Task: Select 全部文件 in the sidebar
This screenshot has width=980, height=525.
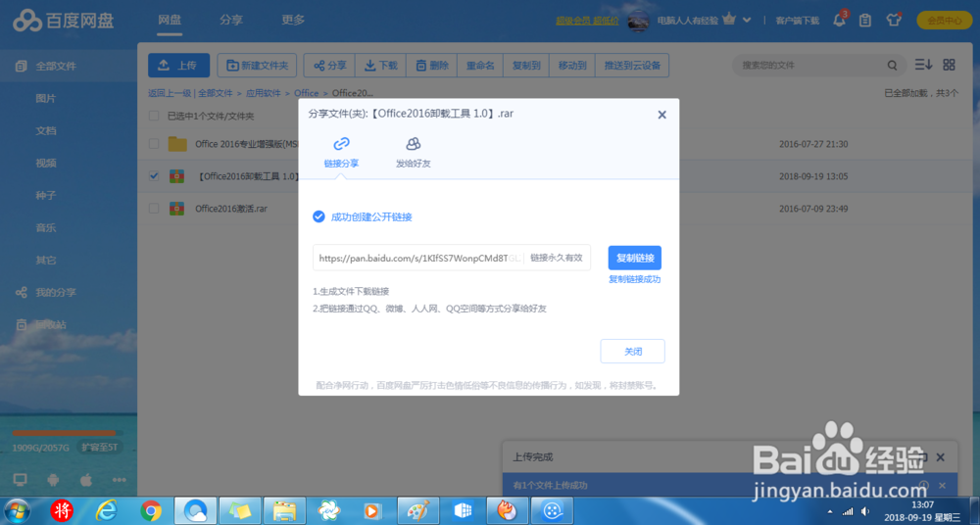Action: pyautogui.click(x=69, y=66)
